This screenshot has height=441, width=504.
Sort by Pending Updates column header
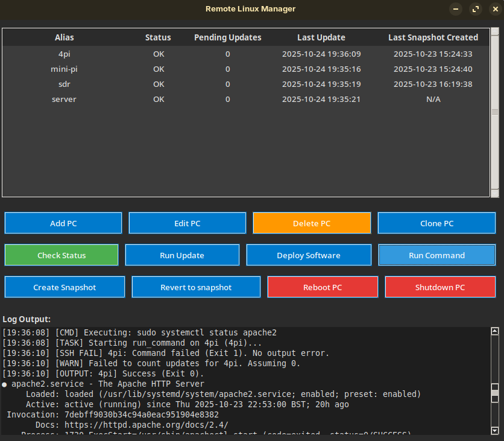click(228, 37)
